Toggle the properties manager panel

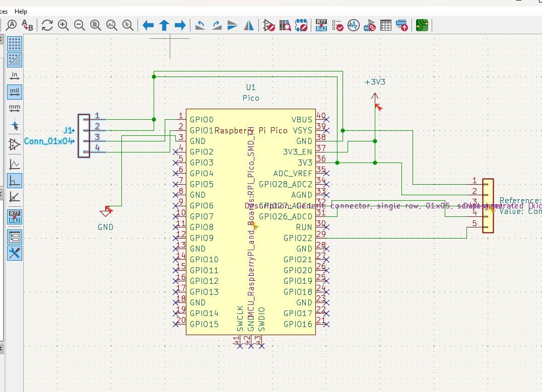pyautogui.click(x=15, y=253)
